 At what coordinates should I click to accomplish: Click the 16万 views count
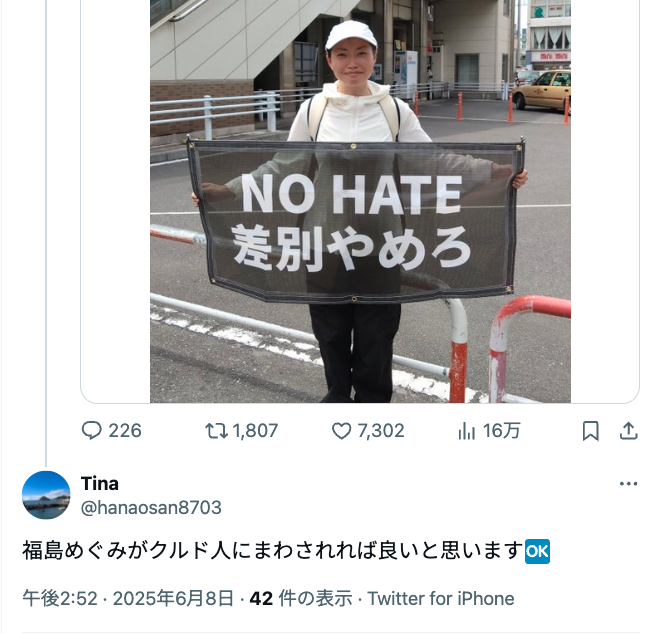(x=501, y=431)
